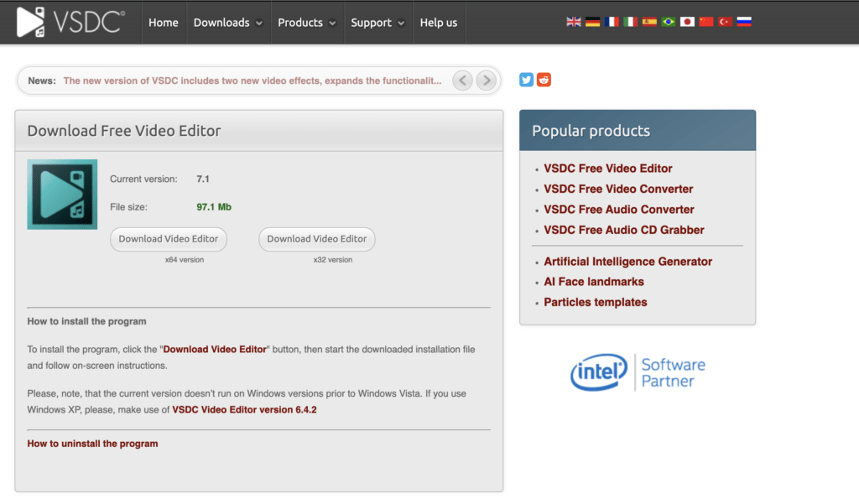Switch site language to English via UK flag
Viewport: 859px width, 504px height.
click(x=574, y=22)
